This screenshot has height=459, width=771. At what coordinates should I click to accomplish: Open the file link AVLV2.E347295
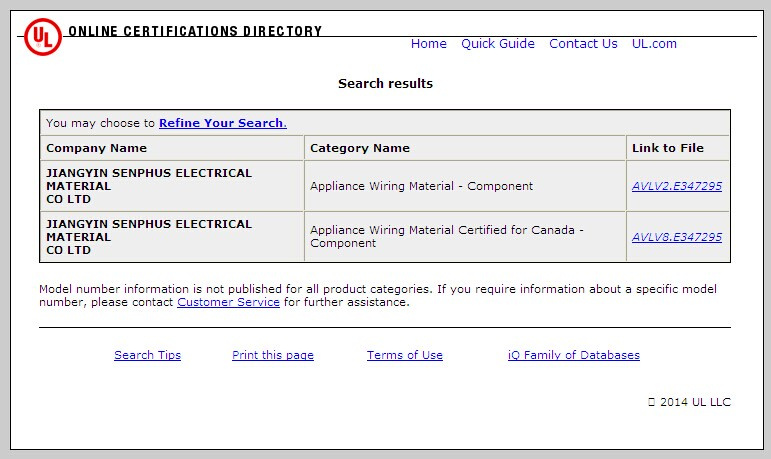(677, 186)
